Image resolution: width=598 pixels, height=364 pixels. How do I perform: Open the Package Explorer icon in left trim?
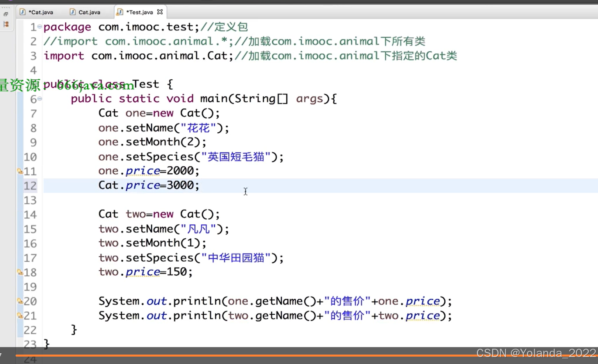(x=6, y=24)
